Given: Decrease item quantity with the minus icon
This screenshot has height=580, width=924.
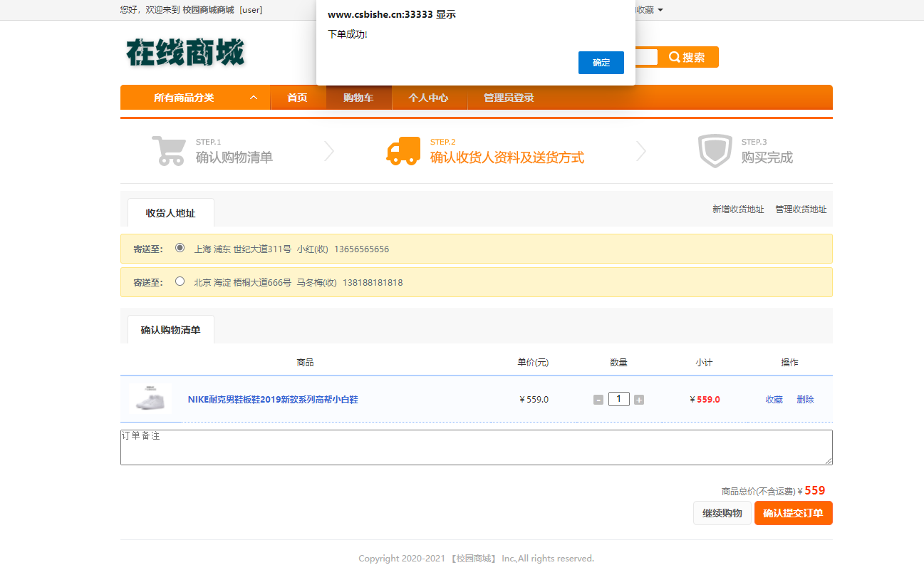Looking at the screenshot, I should click(598, 399).
